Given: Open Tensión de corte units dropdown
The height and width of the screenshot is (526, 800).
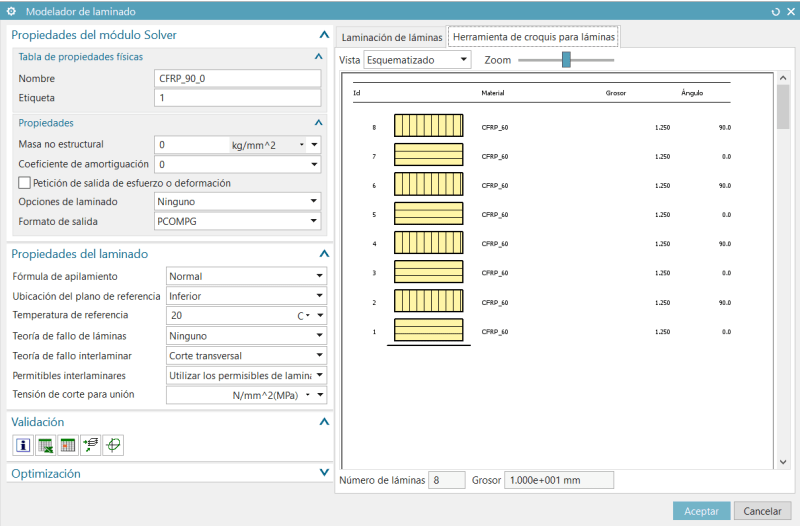Looking at the screenshot, I should click(x=307, y=395).
